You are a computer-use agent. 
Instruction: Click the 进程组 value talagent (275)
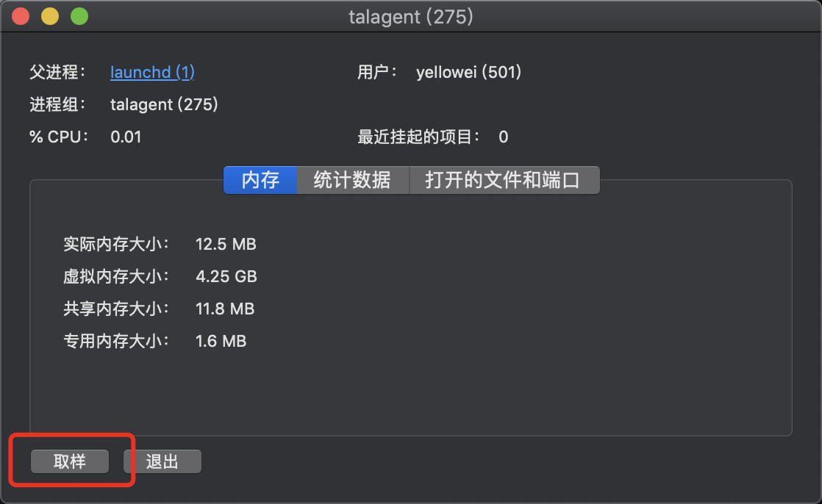coord(164,104)
